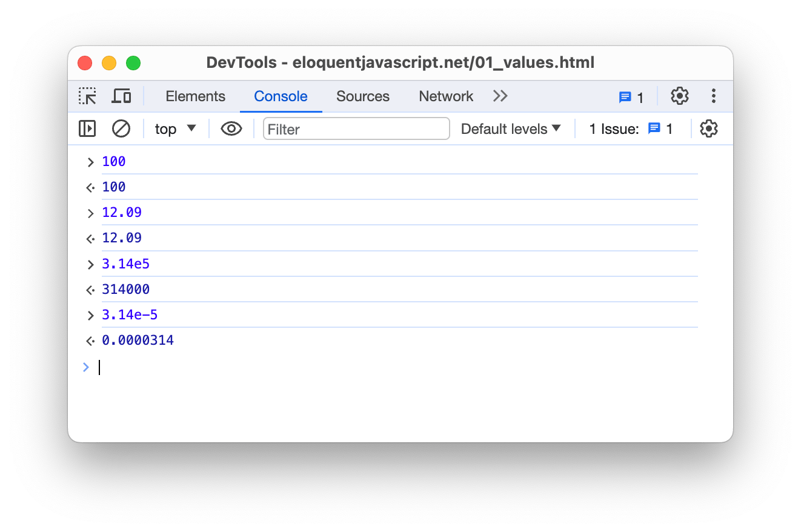Screen dimensions: 801x532
Task: Select the output value 314000
Action: point(126,290)
